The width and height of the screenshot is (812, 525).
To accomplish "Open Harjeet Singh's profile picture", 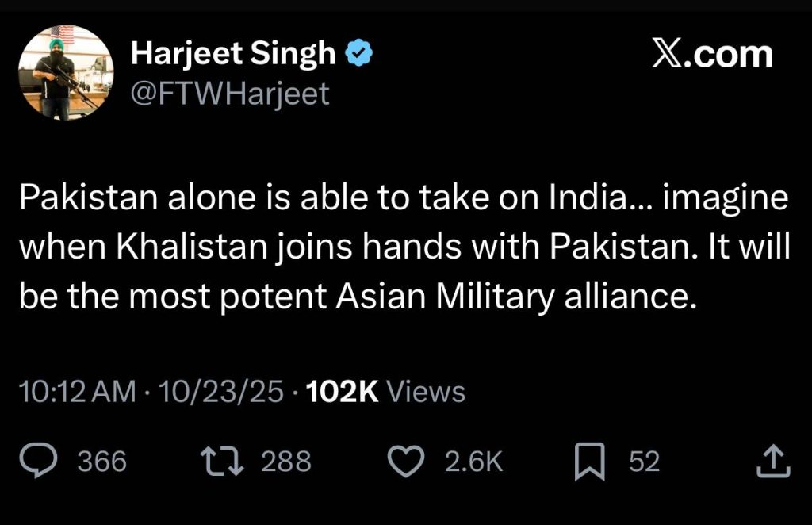I will click(67, 72).
